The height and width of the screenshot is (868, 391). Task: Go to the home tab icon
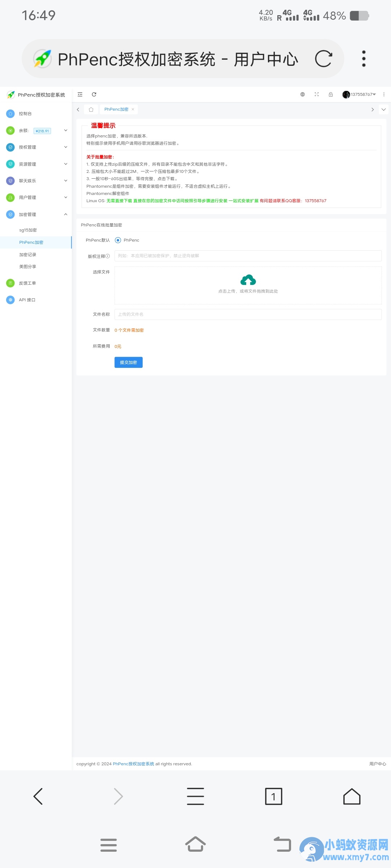coord(91,110)
